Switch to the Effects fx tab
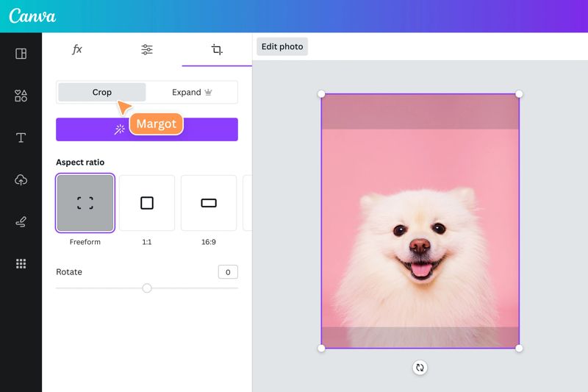The height and width of the screenshot is (392, 588). click(x=77, y=49)
